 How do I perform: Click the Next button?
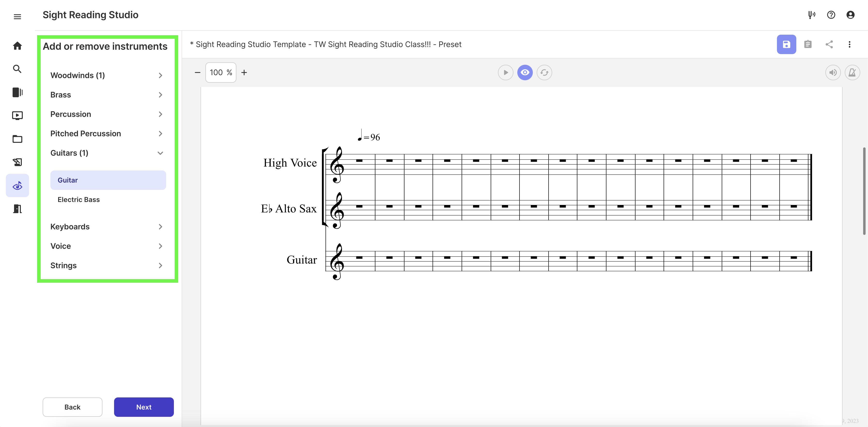144,407
